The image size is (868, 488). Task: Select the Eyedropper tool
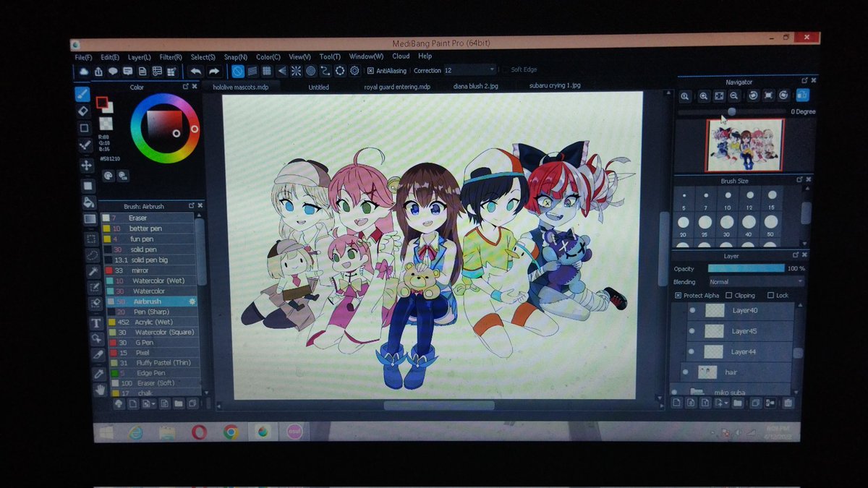(98, 373)
